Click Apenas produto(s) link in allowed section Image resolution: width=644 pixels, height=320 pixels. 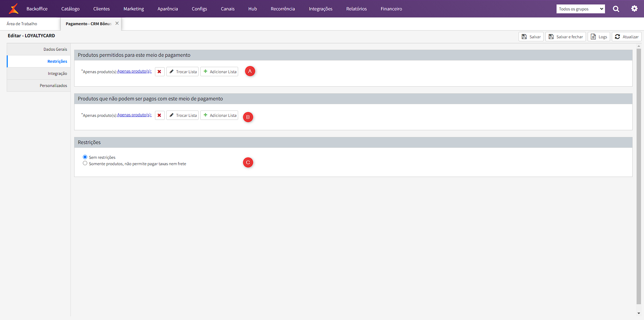click(134, 71)
